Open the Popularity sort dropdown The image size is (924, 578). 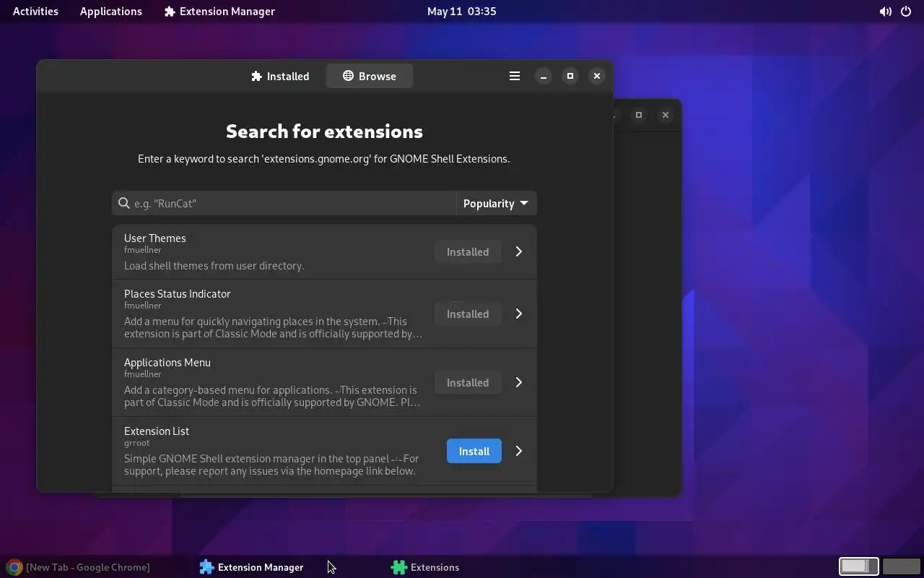[x=497, y=203]
